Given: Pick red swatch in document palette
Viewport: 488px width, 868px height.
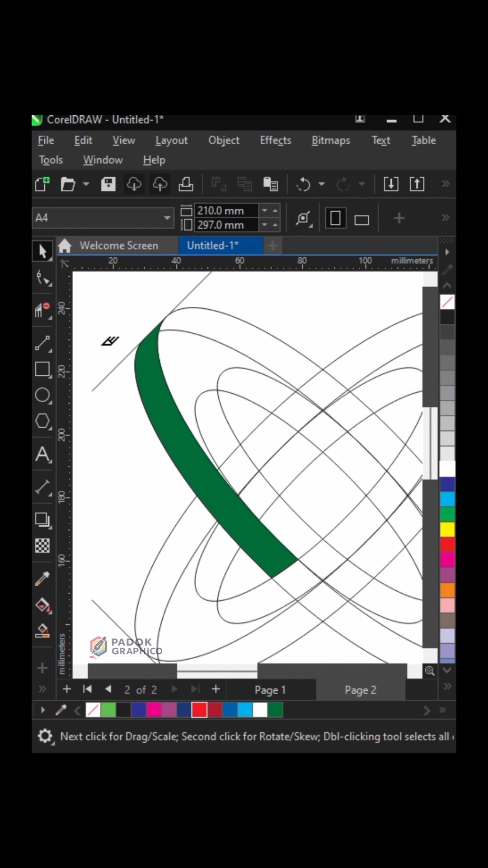Looking at the screenshot, I should point(199,710).
